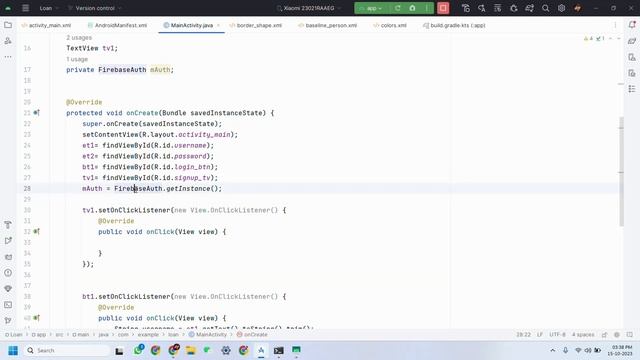Click the override gutter icon on line 32
This screenshot has width=640, height=360.
click(36, 231)
